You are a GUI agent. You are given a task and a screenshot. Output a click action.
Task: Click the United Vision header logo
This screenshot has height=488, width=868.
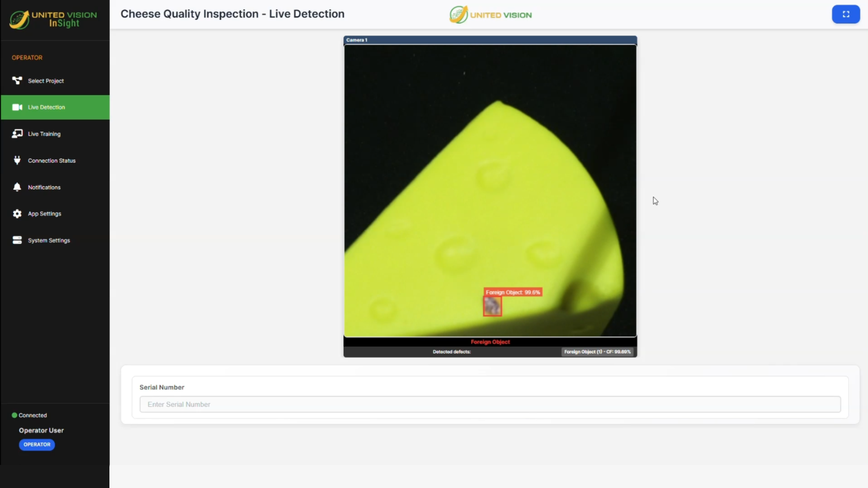point(491,14)
